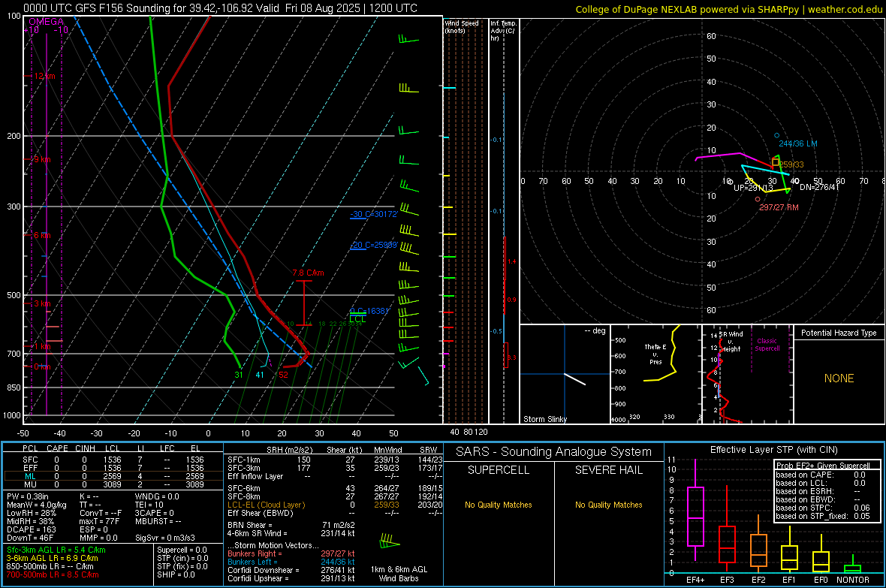Click the 'Theta-E v. Pres' inset label

[x=655, y=354]
